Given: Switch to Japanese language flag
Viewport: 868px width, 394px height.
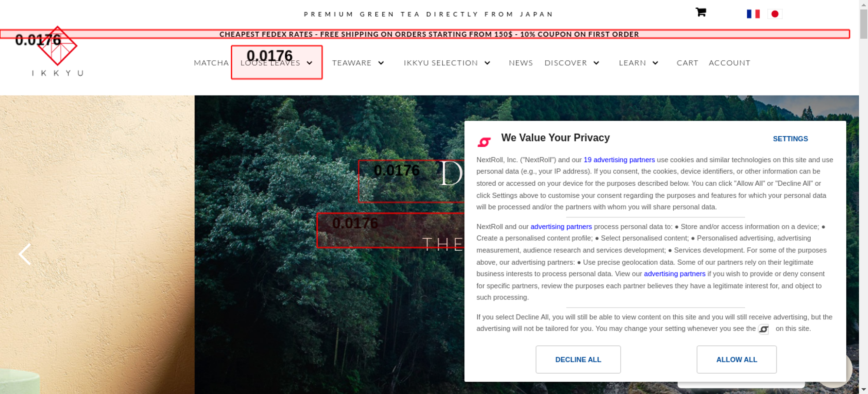Looking at the screenshot, I should click(x=775, y=14).
